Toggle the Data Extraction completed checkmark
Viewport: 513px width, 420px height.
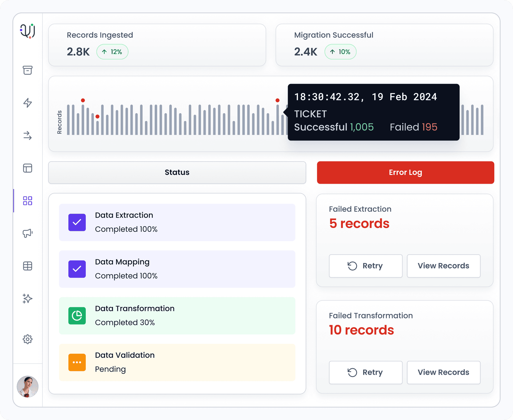coord(77,222)
